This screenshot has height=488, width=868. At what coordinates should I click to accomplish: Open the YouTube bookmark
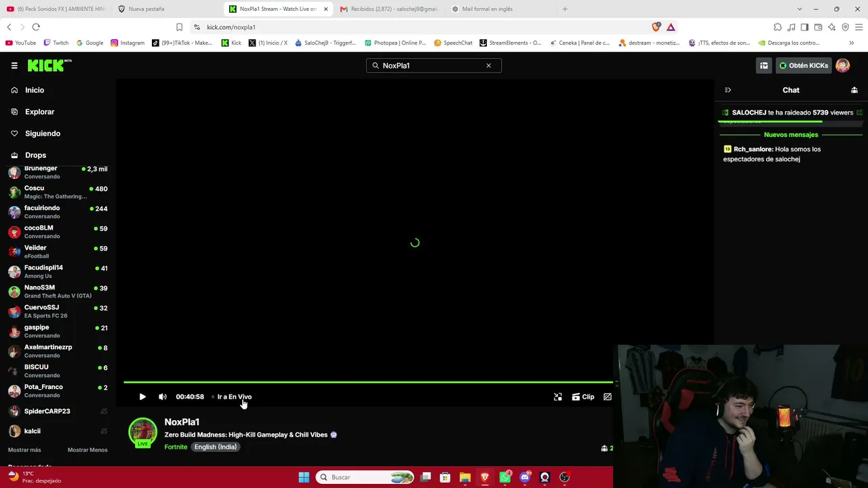[x=20, y=43]
